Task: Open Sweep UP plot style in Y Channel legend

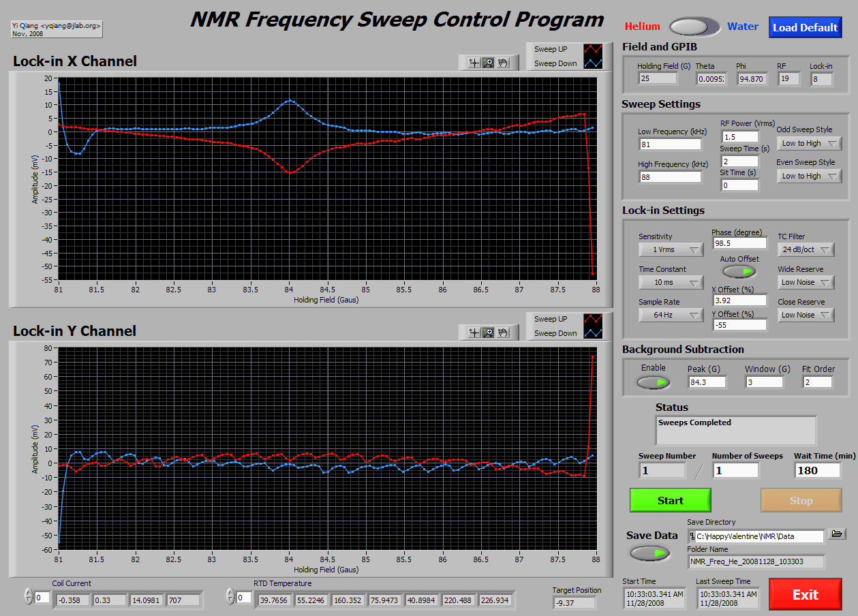Action: pos(593,319)
